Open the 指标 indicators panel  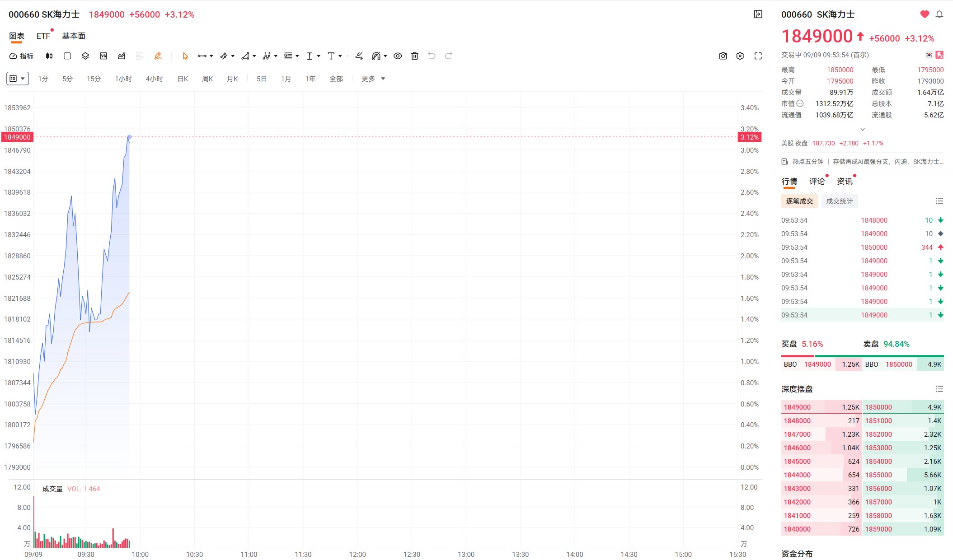click(x=21, y=56)
